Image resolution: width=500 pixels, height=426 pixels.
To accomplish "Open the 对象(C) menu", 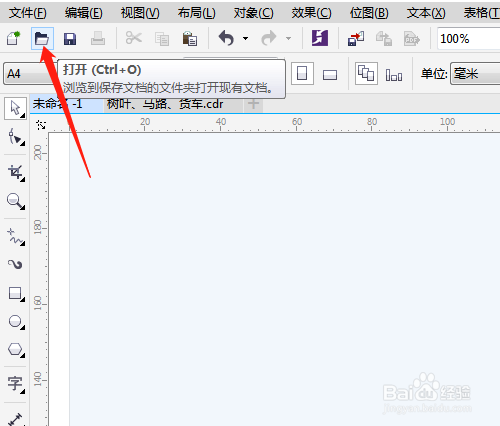I will (x=254, y=13).
